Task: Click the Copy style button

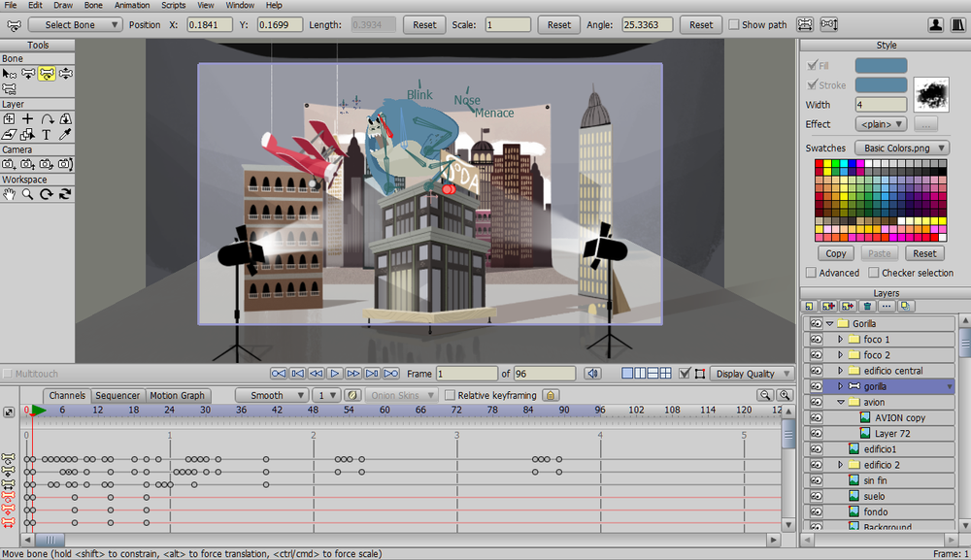Action: click(835, 253)
